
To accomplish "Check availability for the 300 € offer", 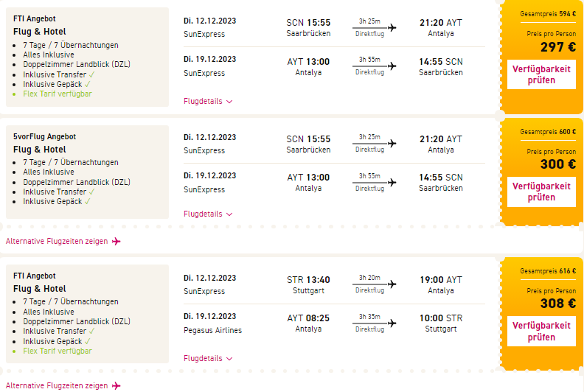I will [x=541, y=192].
